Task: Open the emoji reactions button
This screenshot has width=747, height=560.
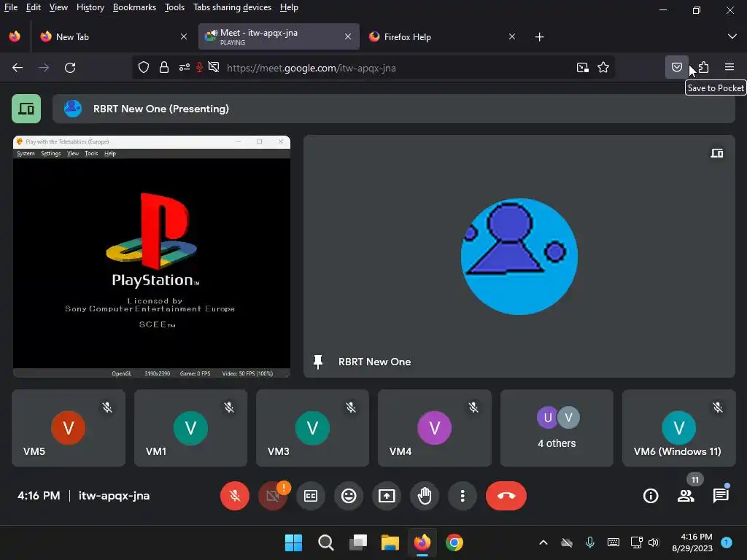Action: tap(349, 496)
